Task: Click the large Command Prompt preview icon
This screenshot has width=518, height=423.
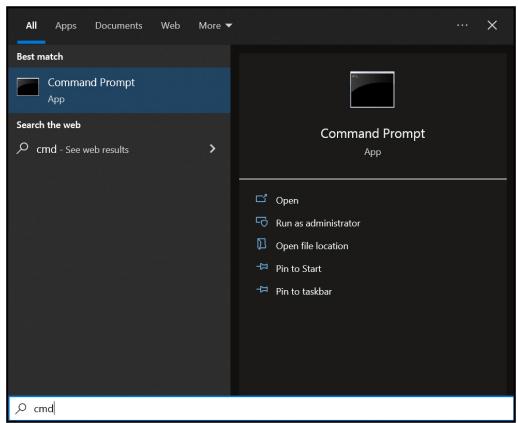Action: click(x=372, y=90)
